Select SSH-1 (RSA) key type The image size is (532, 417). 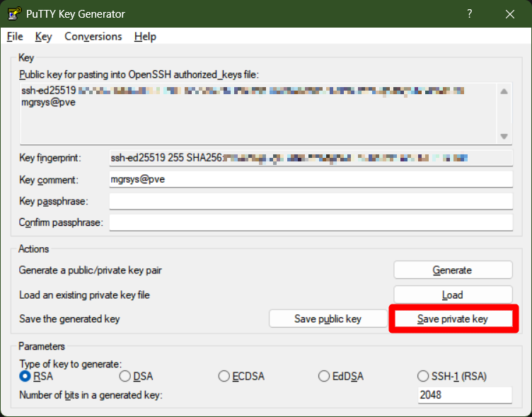coord(452,376)
